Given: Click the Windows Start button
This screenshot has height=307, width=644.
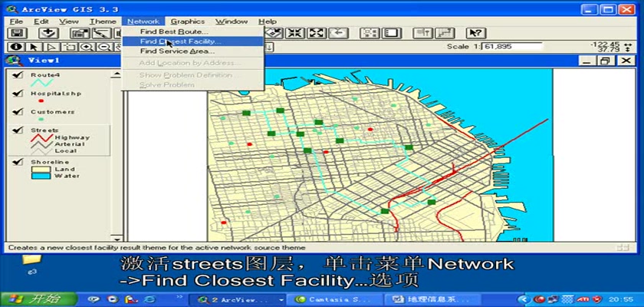Looking at the screenshot, I should (x=39, y=299).
